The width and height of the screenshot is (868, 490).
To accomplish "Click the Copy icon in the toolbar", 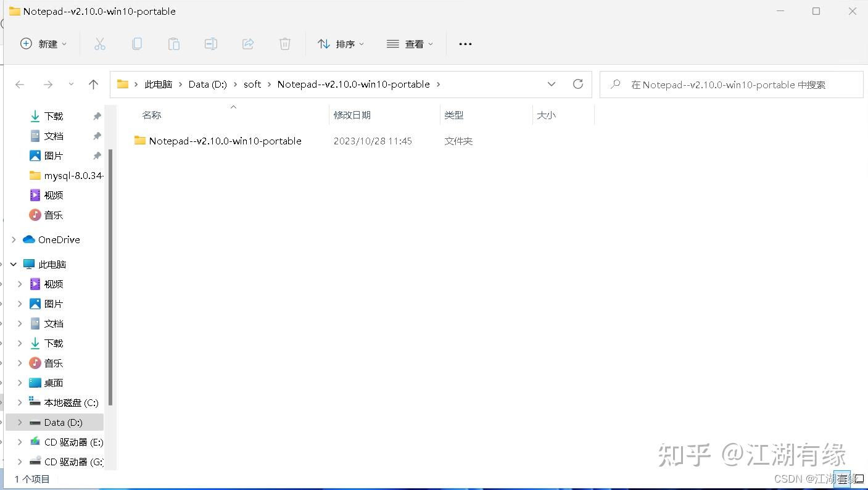I will tap(137, 43).
